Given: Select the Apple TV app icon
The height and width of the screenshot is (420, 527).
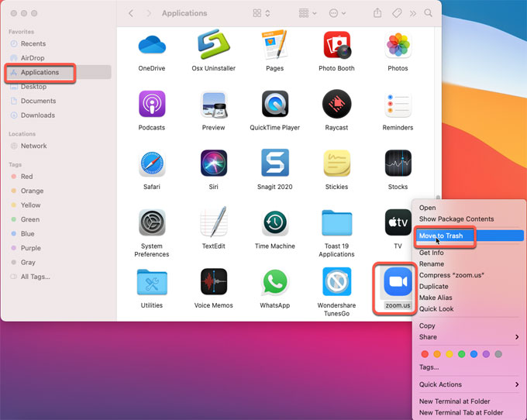Looking at the screenshot, I should [x=398, y=222].
